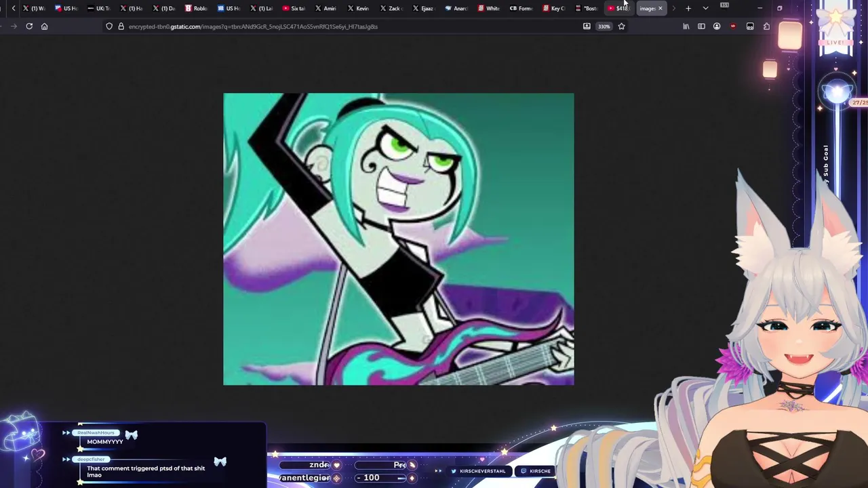Go to the browser home page
Screen dimensions: 868x488
(x=44, y=26)
